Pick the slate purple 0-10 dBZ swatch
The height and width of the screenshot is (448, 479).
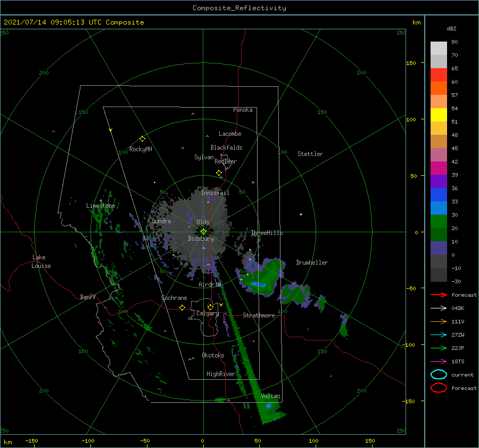click(439, 248)
